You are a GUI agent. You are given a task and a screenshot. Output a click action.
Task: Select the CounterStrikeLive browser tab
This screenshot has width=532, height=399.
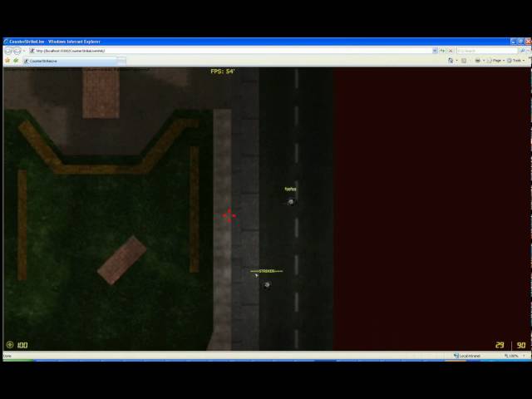pyautogui.click(x=70, y=61)
